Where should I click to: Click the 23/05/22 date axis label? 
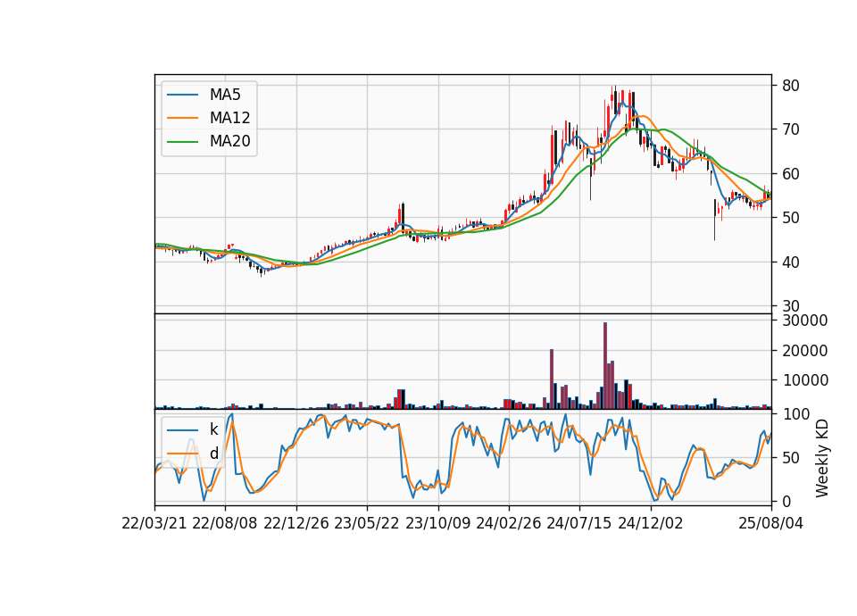pyautogui.click(x=367, y=523)
